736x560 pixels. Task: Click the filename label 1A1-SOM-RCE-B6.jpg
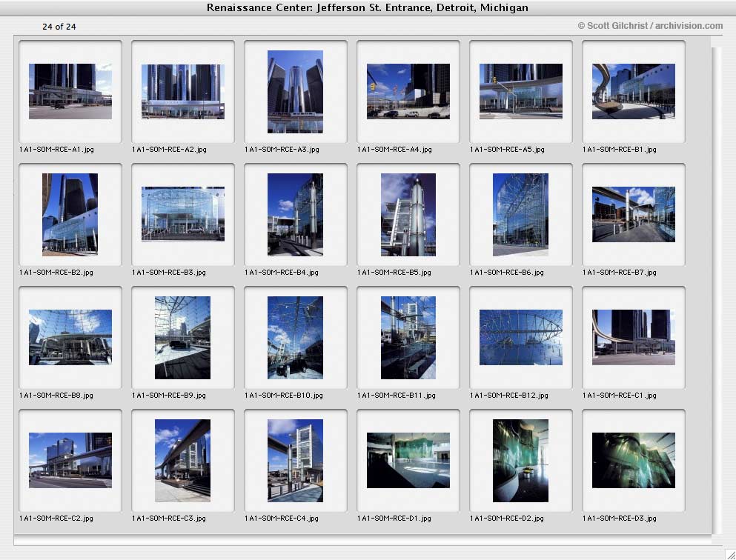coord(507,273)
